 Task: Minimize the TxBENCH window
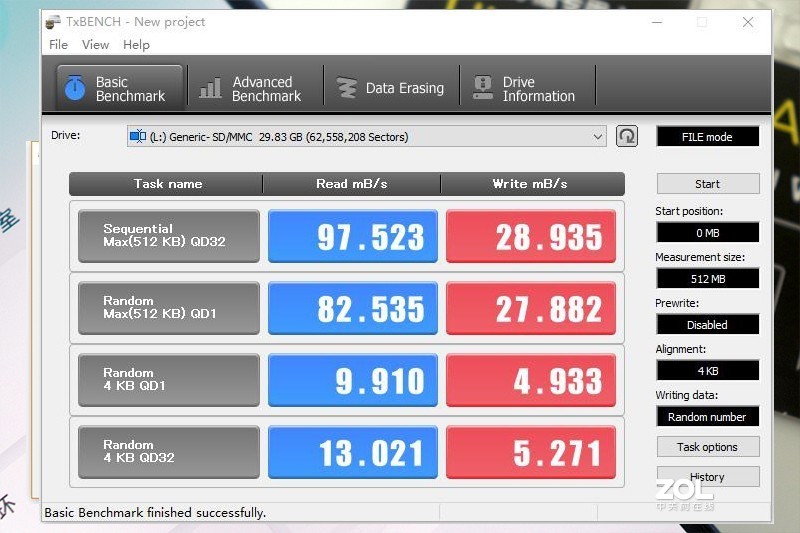657,22
